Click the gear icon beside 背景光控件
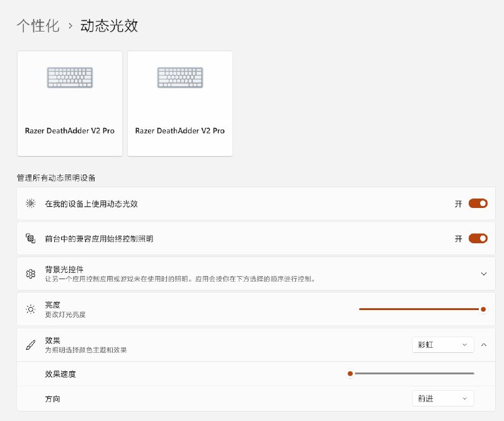The height and width of the screenshot is (421, 504). pyautogui.click(x=30, y=274)
